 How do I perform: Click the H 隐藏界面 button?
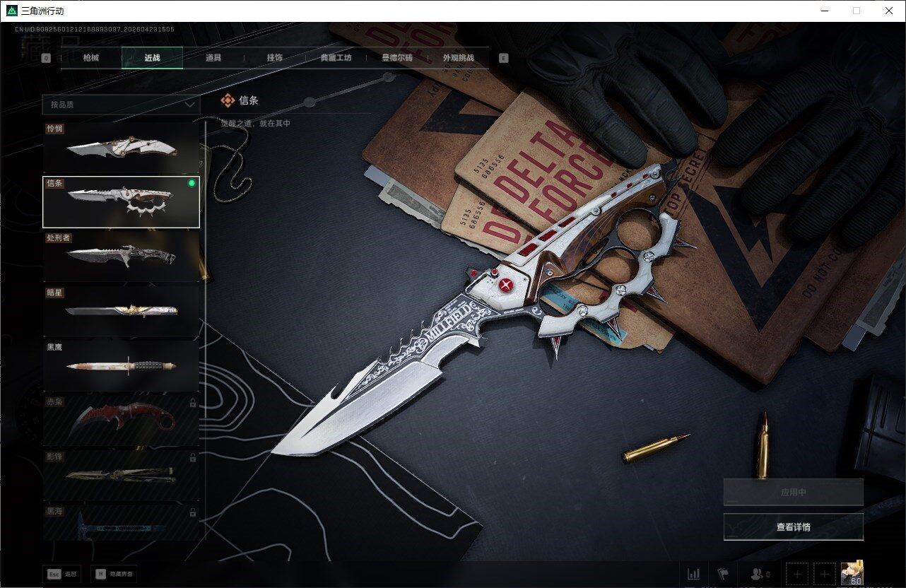(114, 574)
